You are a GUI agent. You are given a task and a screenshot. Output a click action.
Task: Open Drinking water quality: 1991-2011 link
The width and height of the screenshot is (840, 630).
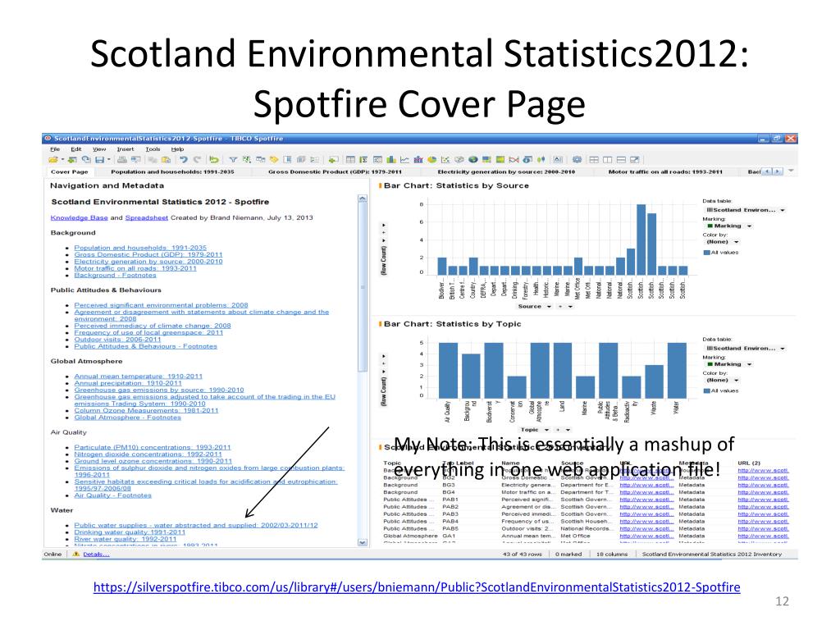pos(130,532)
